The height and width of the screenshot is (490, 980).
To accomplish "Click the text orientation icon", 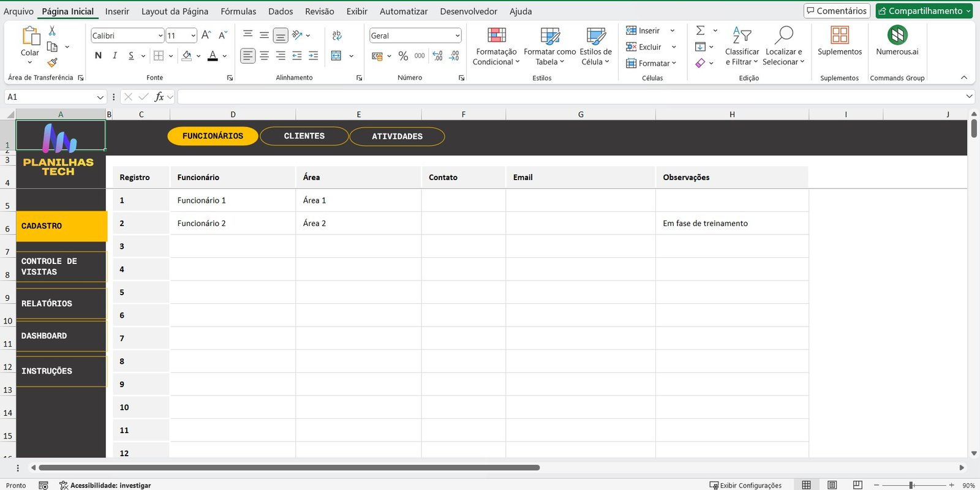I will pyautogui.click(x=297, y=36).
